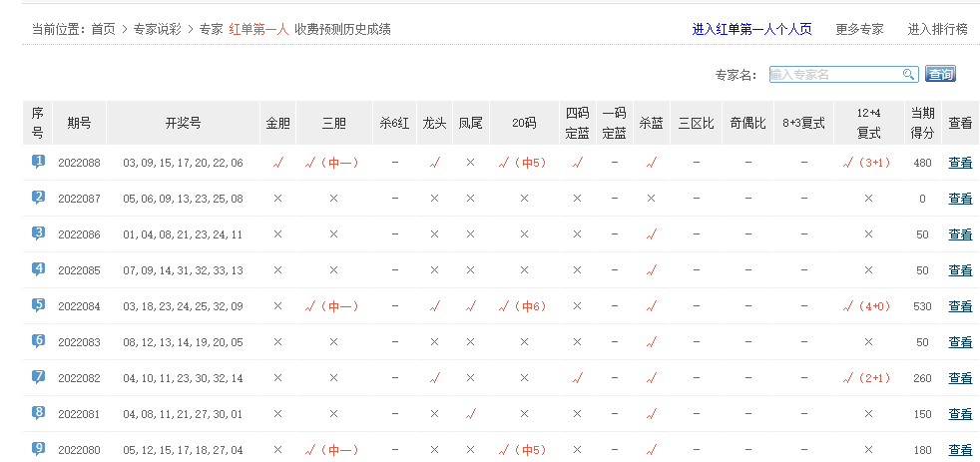Click the row 9 sequence number badge

[38, 448]
